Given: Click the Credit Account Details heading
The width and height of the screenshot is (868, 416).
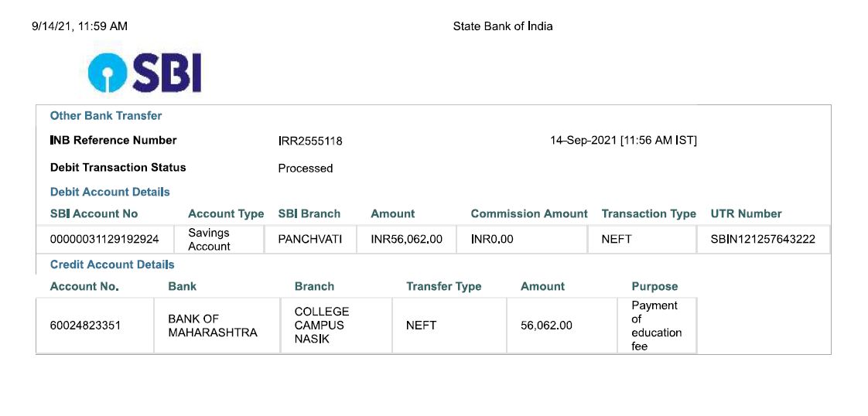Looking at the screenshot, I should coord(112,264).
